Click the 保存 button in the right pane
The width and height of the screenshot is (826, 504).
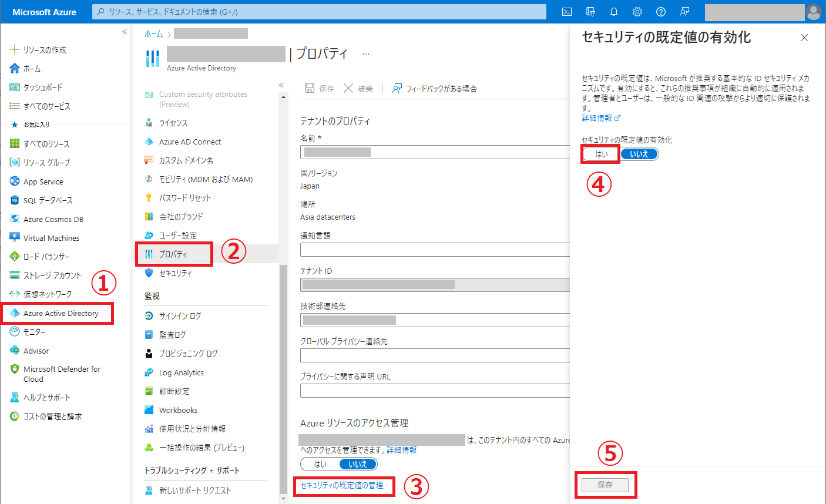pos(605,485)
